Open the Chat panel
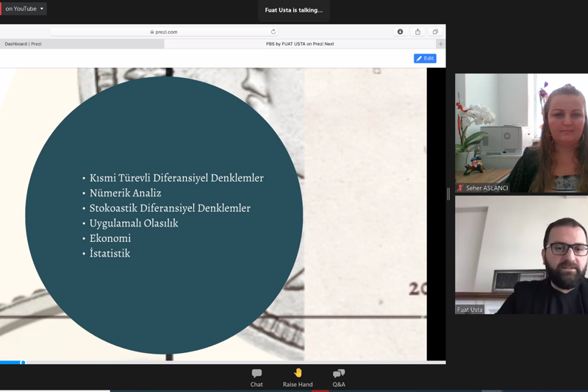Viewport: 588px width, 392px height. pos(257,378)
